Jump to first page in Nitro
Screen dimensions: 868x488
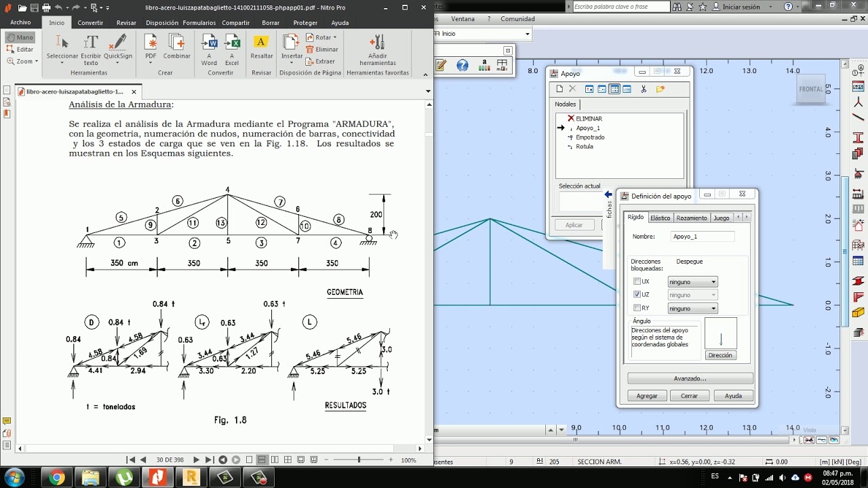click(131, 460)
